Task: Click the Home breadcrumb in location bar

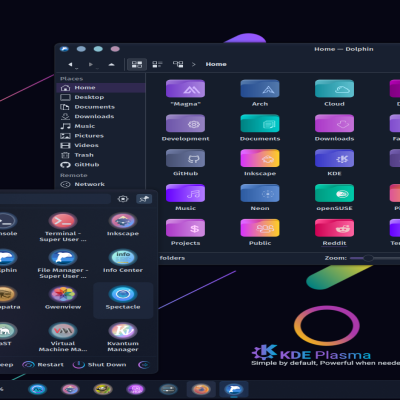Action: coord(216,64)
